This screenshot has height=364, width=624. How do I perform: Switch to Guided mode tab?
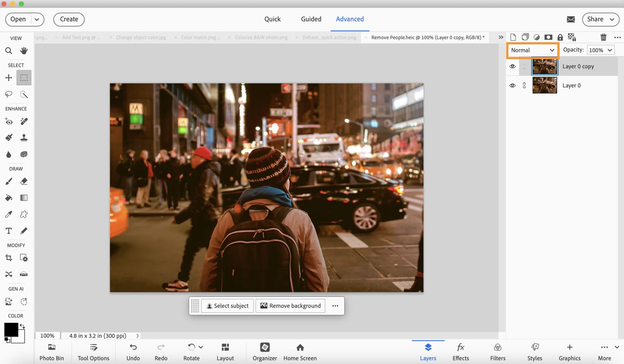pyautogui.click(x=311, y=19)
